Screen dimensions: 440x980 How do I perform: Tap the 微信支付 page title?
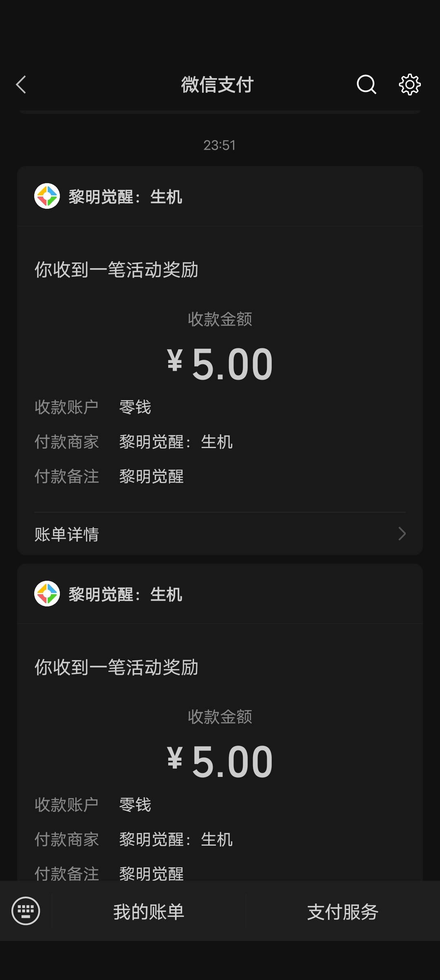click(x=218, y=85)
